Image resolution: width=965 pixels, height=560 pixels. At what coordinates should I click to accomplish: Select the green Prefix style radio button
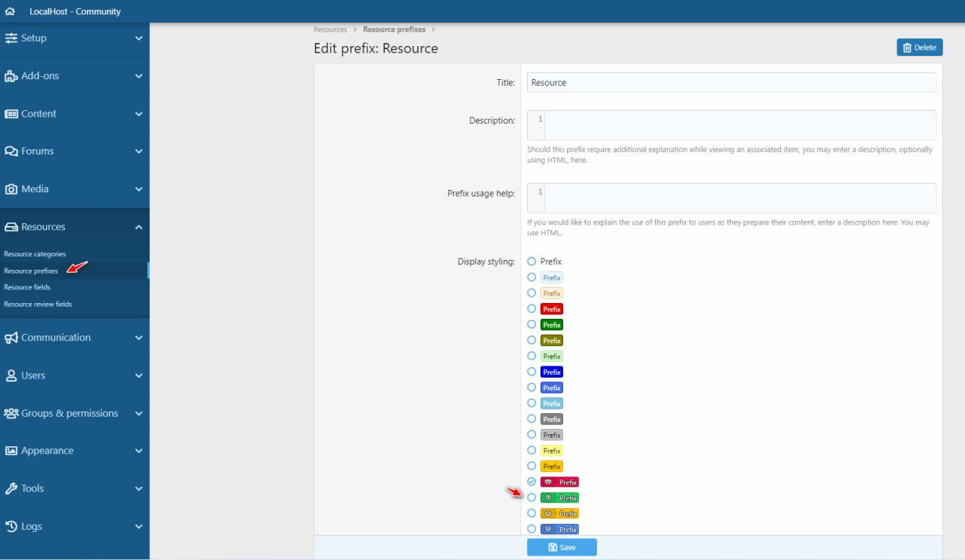(532, 324)
